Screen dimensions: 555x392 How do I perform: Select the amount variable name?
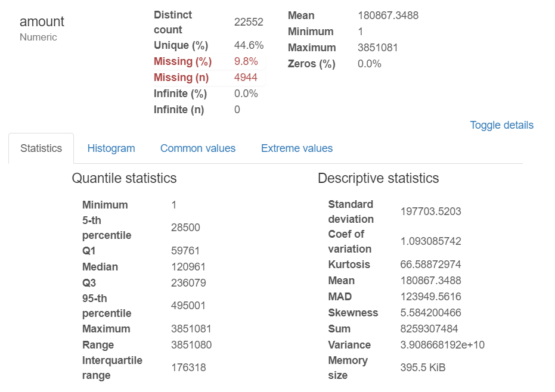(x=41, y=21)
